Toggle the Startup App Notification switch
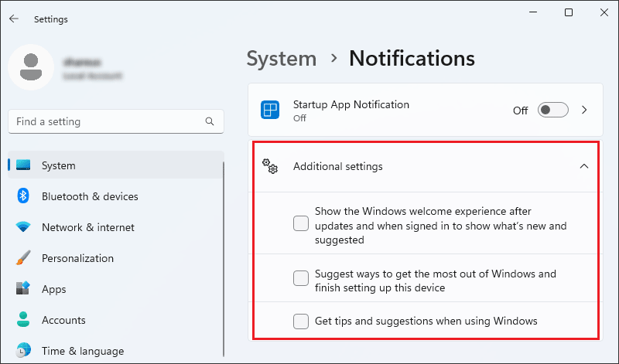619x364 pixels. pos(552,110)
